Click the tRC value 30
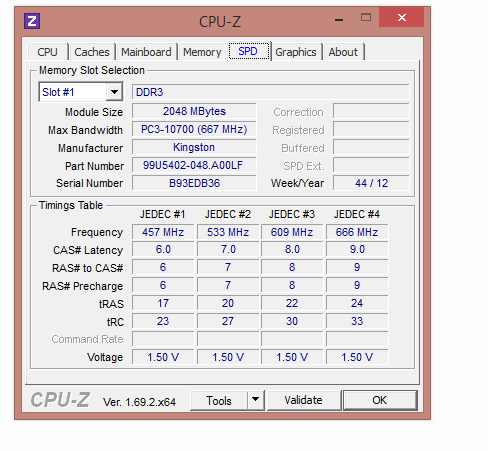This screenshot has width=488, height=451. [292, 321]
